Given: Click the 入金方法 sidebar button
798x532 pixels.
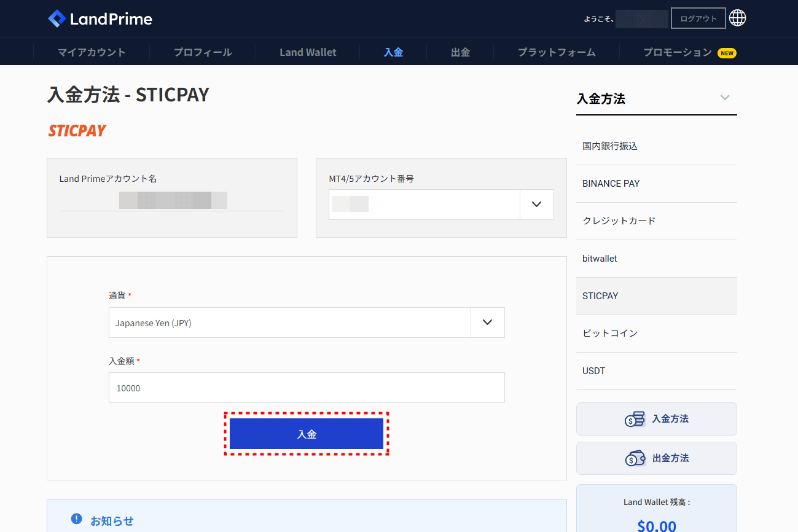Looking at the screenshot, I should click(657, 419).
